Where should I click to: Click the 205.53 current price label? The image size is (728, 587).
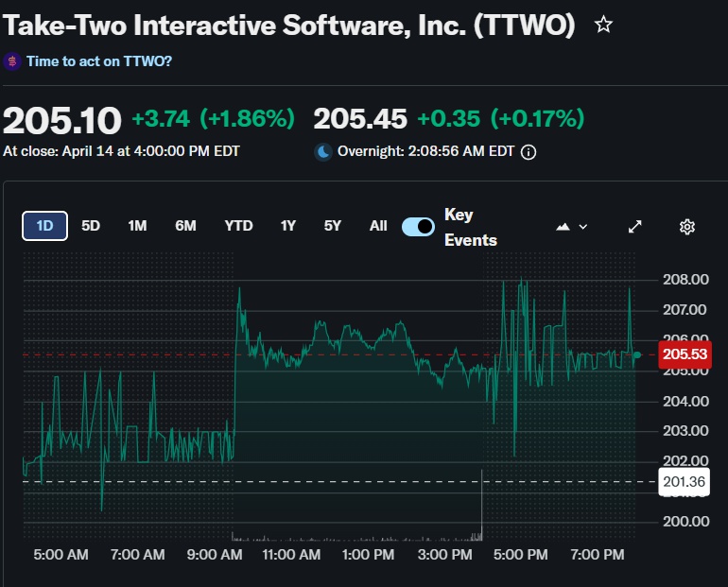[685, 354]
